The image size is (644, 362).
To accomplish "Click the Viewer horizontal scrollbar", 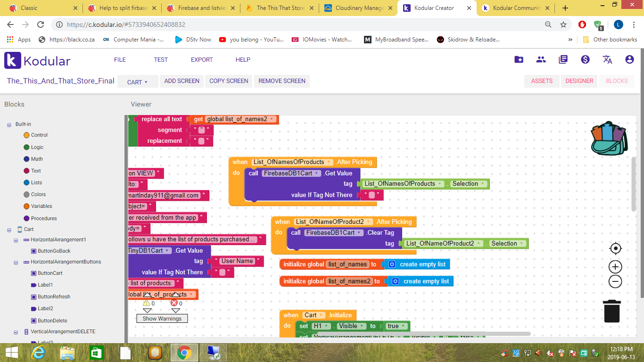I will tap(424, 334).
